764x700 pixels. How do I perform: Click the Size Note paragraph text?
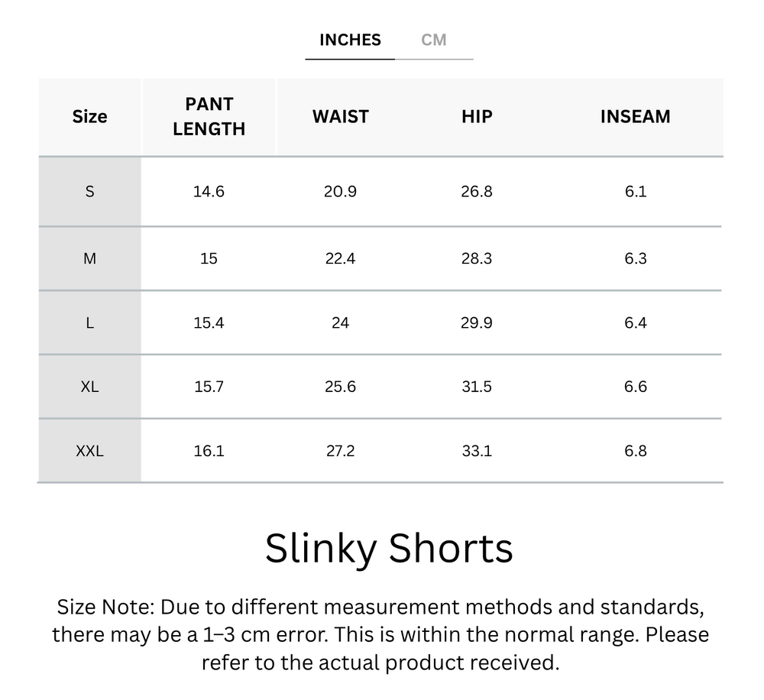coord(380,634)
